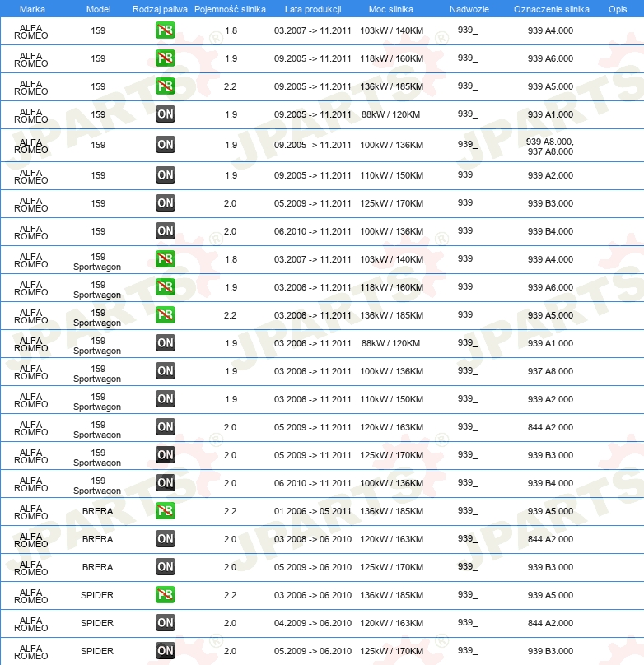Click '844 A2.000' in the SPIDER row

[550, 623]
